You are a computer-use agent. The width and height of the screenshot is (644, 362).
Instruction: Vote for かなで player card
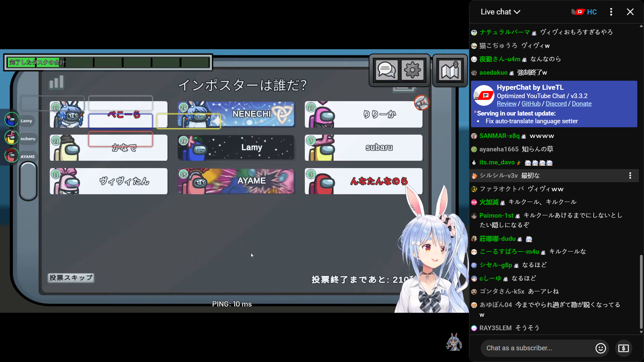109,148
